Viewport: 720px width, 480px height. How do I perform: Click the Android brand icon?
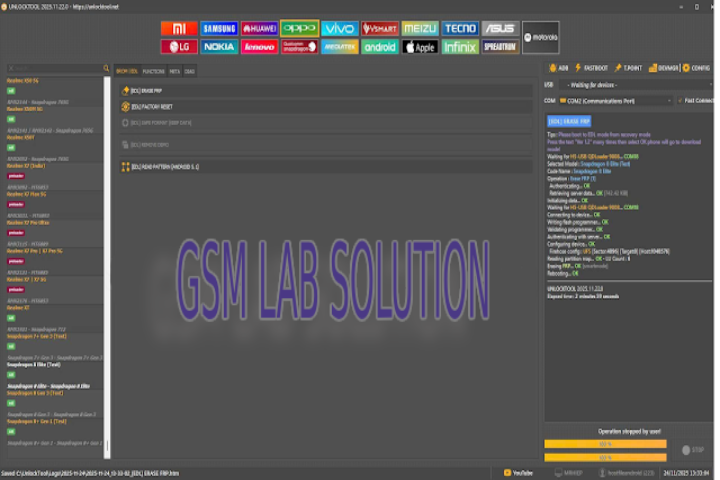(x=380, y=46)
